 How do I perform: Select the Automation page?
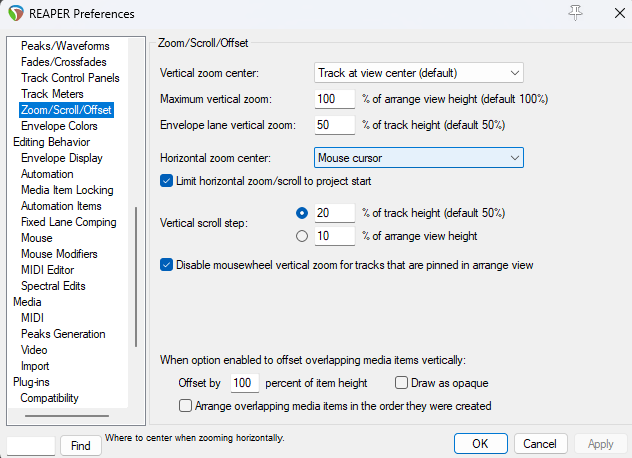[47, 174]
